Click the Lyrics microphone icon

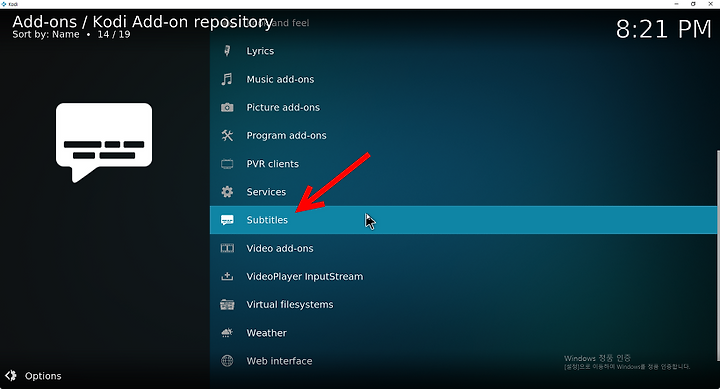pos(227,51)
